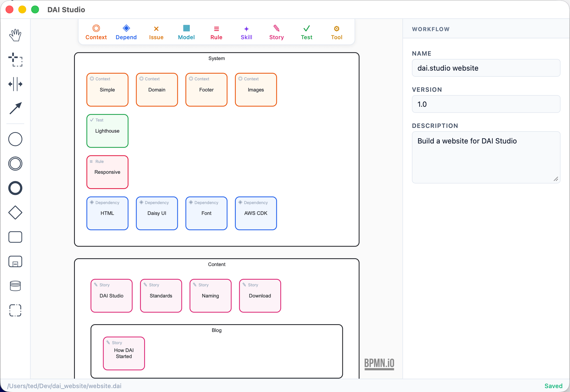Choose the Depend element type

coord(126,32)
